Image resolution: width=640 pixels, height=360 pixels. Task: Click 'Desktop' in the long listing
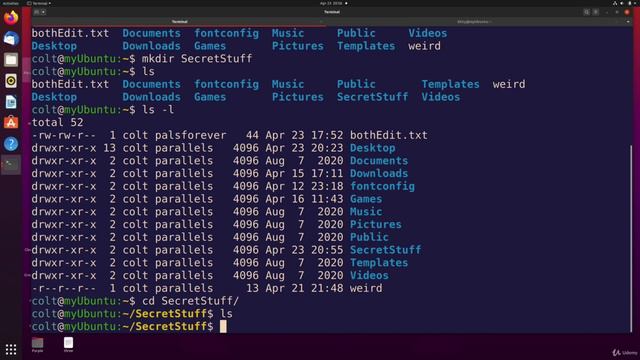(373, 148)
